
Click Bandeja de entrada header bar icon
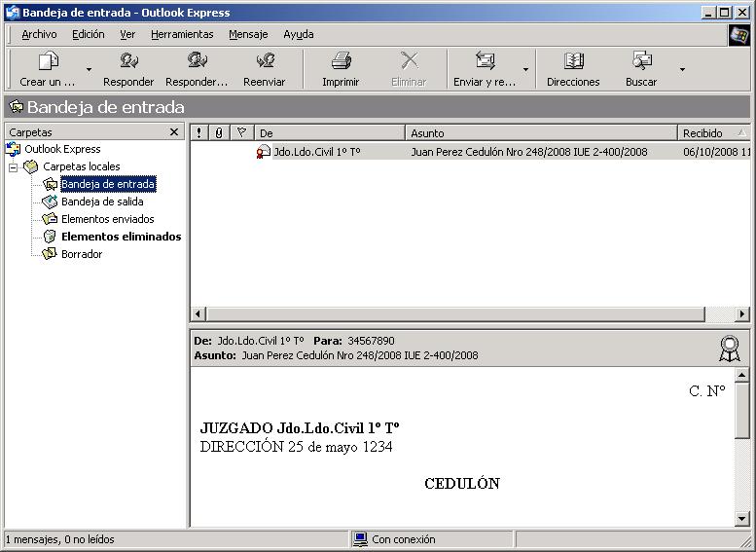pyautogui.click(x=17, y=107)
